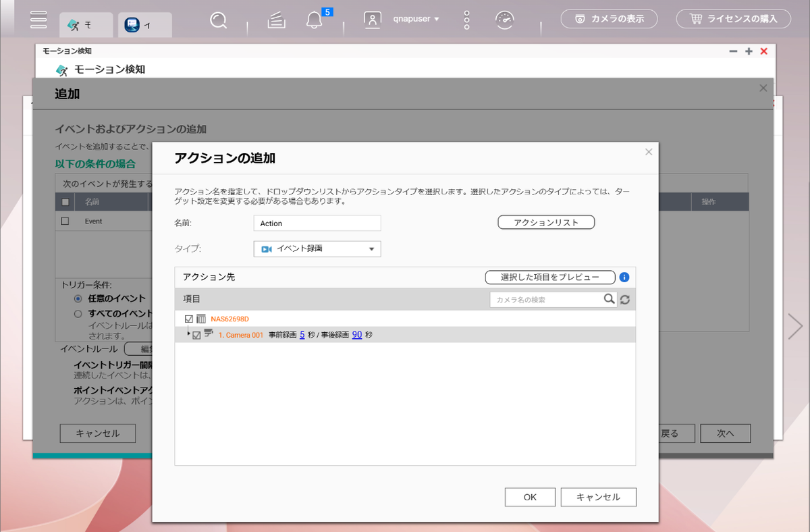Uncheck the 1. Camera 001 checkbox
810x532 pixels.
click(x=196, y=335)
